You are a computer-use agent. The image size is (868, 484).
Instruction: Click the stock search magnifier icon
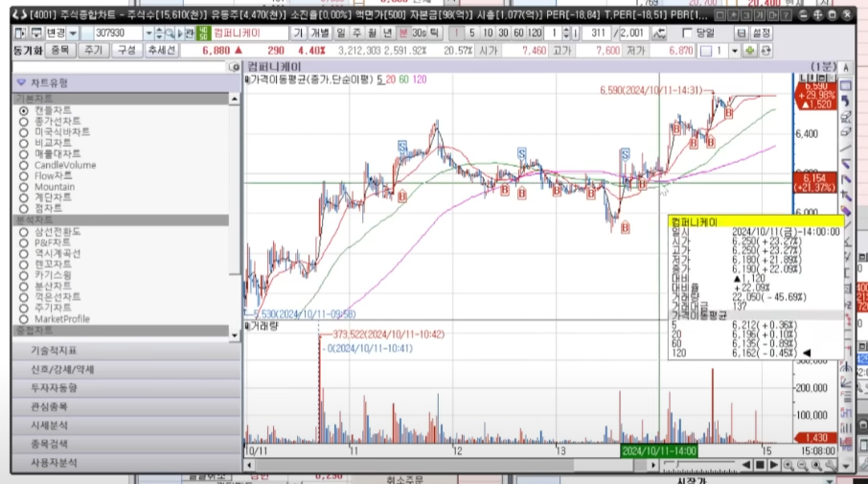point(171,34)
